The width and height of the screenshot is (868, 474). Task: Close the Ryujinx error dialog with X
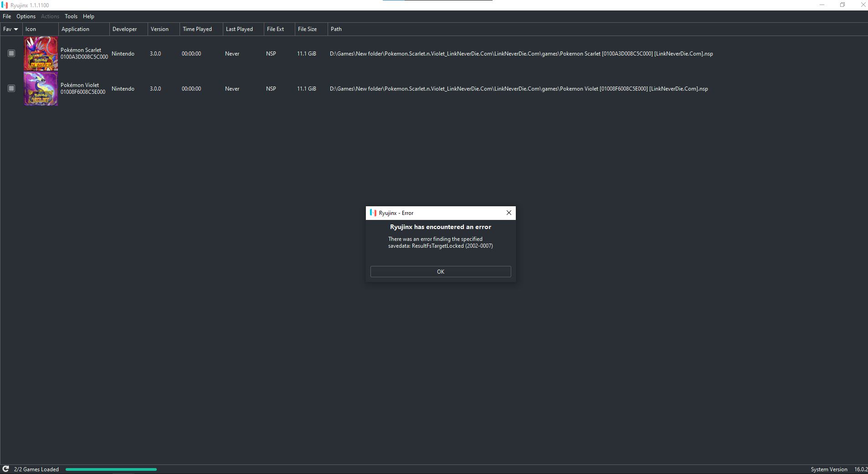click(509, 213)
